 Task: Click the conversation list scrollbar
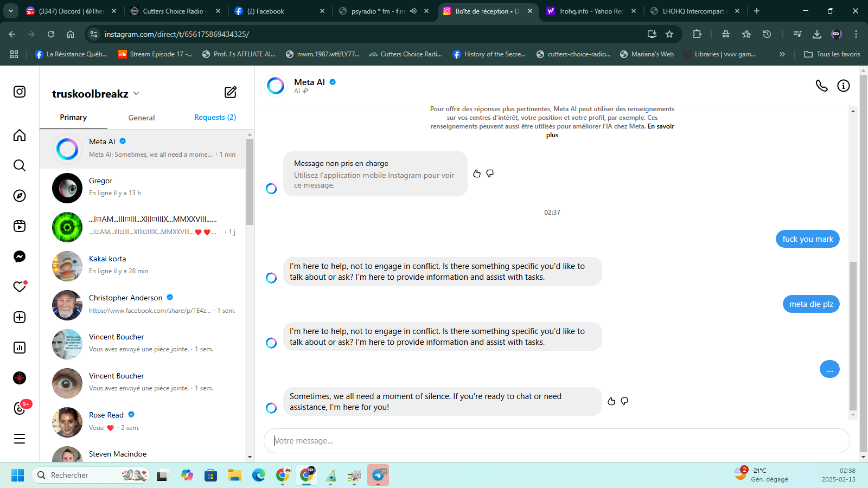[250, 182]
